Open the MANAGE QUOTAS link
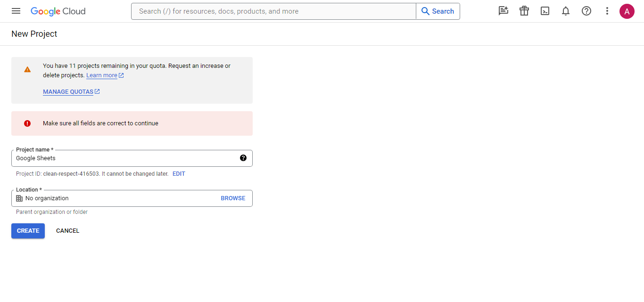This screenshot has width=644, height=302. tap(68, 92)
